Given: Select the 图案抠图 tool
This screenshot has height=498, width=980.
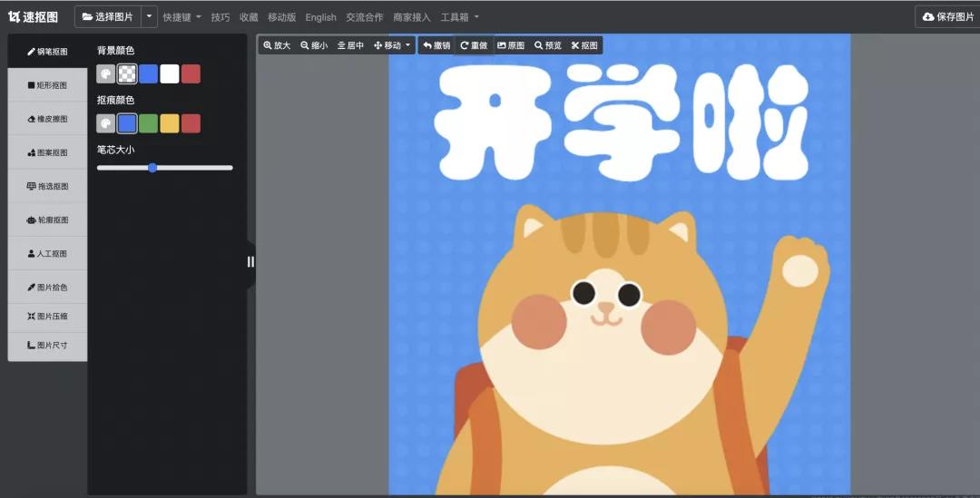Looking at the screenshot, I should tap(47, 152).
